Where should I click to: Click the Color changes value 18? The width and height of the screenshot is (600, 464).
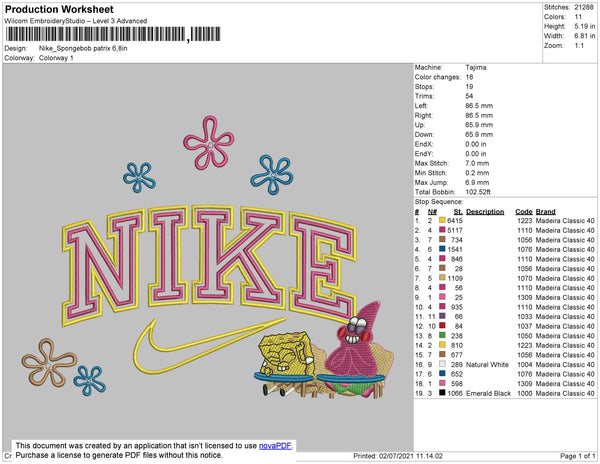click(x=469, y=77)
